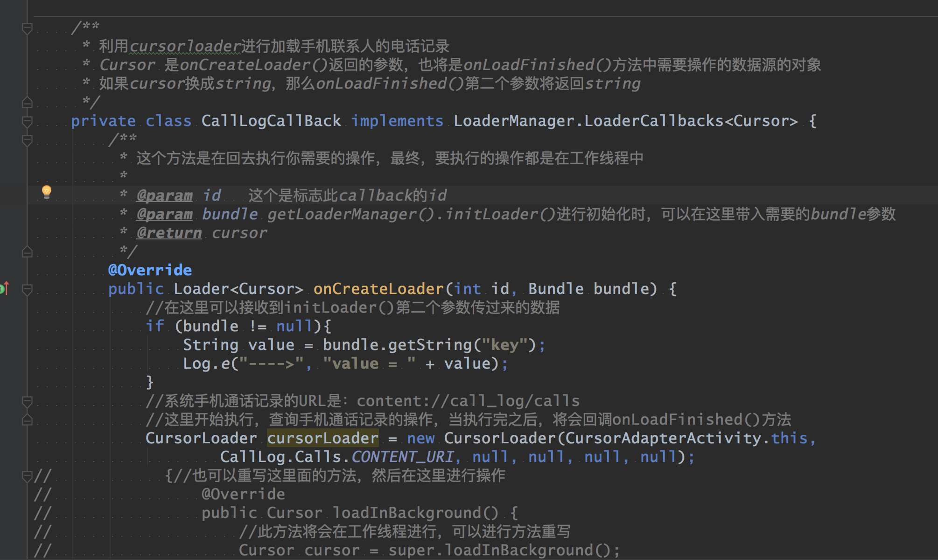Click the 'private' keyword

[x=103, y=121]
